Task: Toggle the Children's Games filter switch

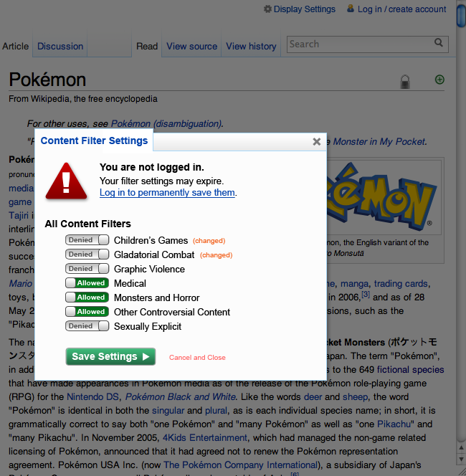Action: click(87, 240)
